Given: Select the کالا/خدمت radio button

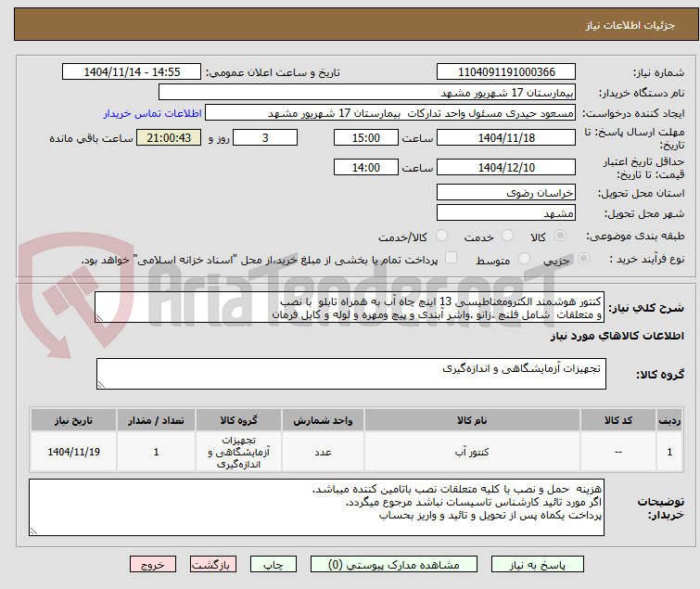Looking at the screenshot, I should point(441,235).
